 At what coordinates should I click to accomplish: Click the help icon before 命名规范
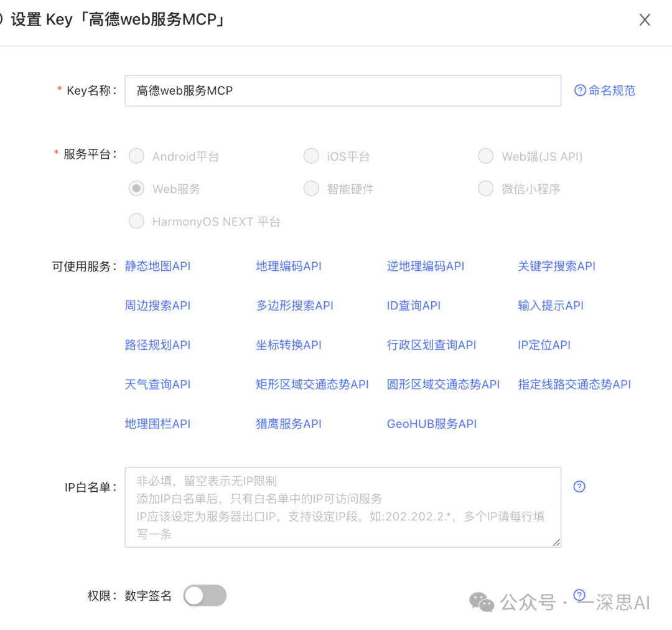coord(579,90)
